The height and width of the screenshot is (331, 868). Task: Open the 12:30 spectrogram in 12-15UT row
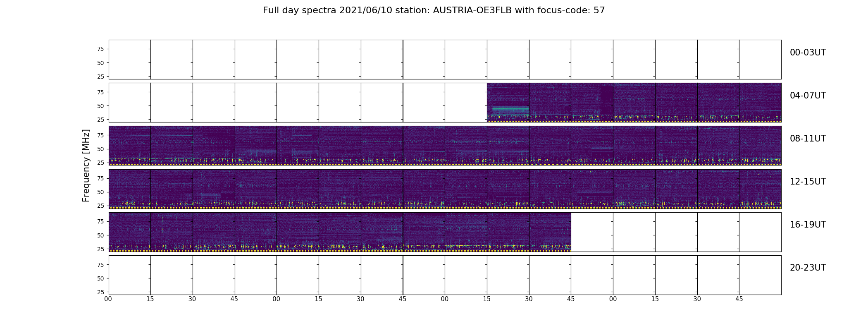(x=214, y=189)
